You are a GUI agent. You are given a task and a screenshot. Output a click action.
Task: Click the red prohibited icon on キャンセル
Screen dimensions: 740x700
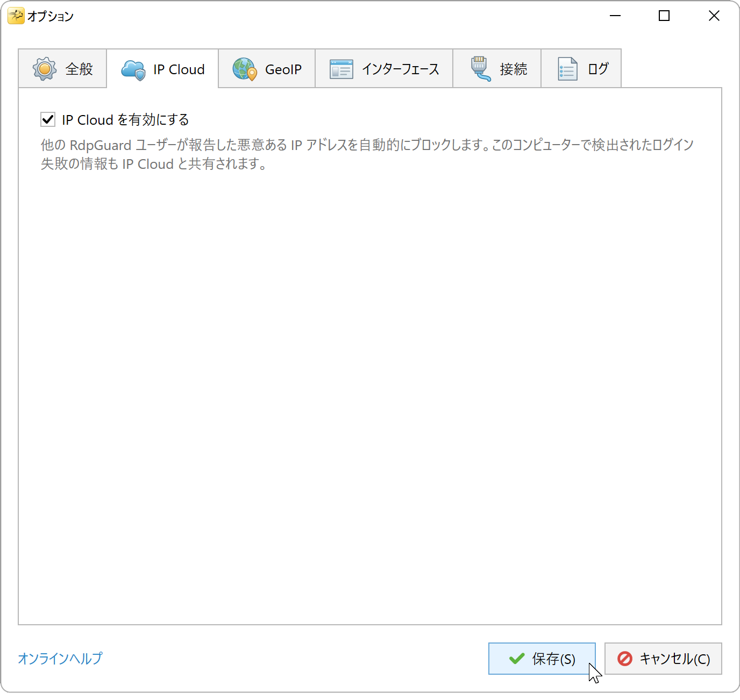(x=625, y=659)
